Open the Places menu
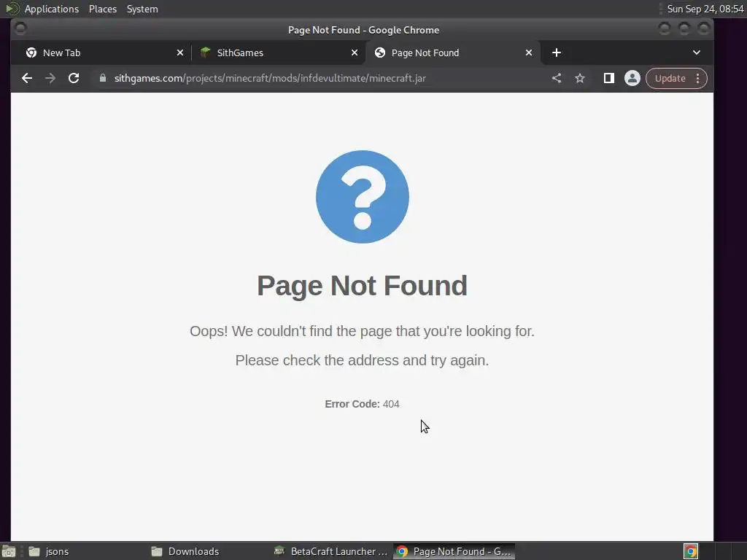Screen dimensions: 747x560 (x=102, y=9)
